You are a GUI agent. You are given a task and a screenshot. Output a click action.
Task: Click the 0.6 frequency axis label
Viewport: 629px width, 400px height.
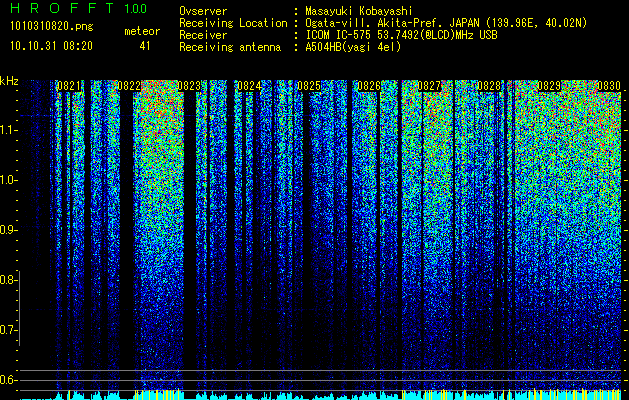7,380
